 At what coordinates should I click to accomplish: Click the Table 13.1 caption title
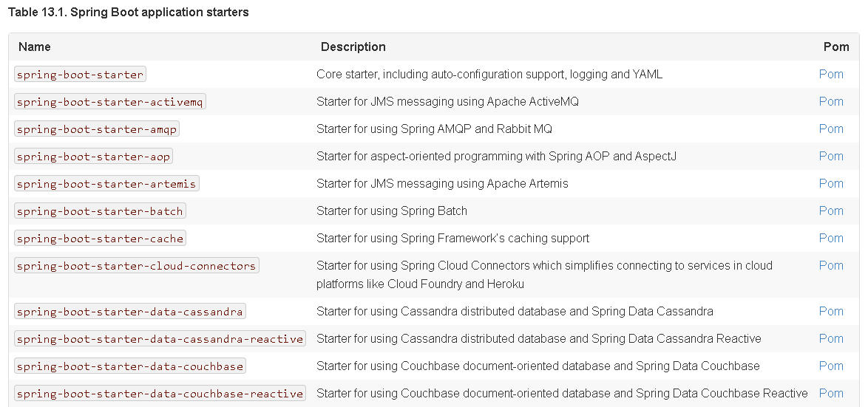pyautogui.click(x=129, y=13)
